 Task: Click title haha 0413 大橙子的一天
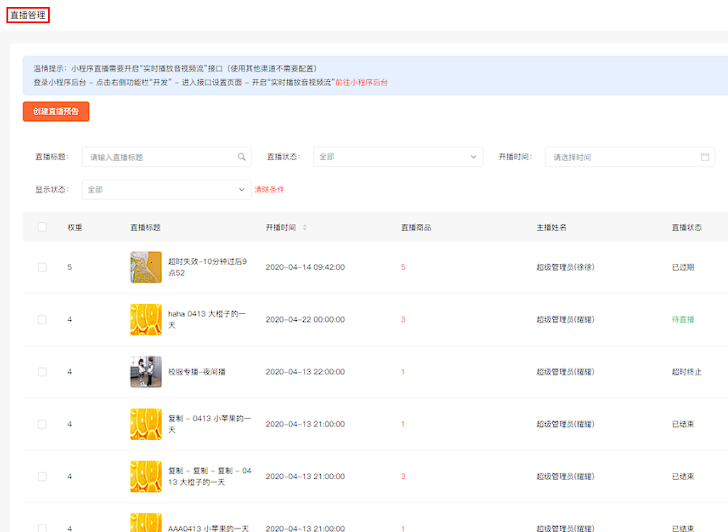coord(207,319)
